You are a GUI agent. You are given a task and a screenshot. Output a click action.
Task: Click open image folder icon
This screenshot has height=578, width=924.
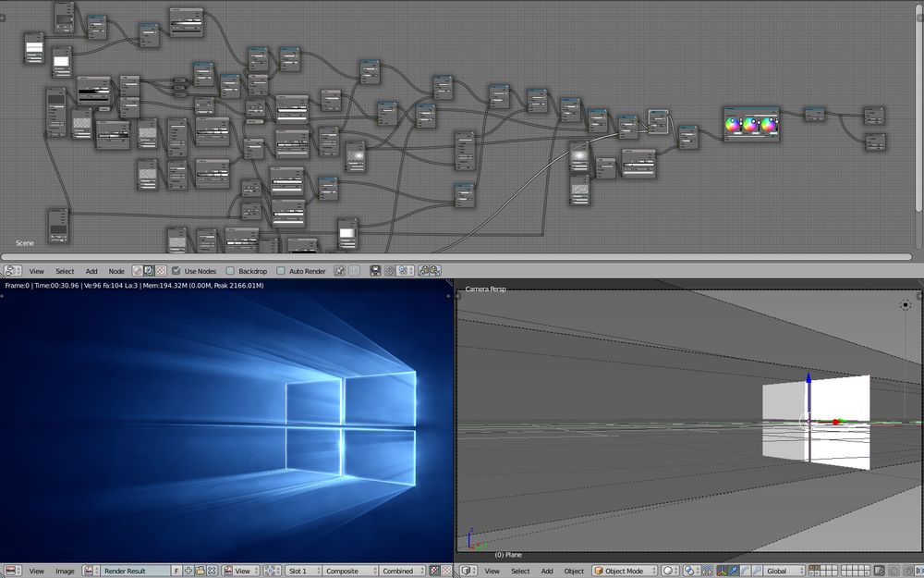pyautogui.click(x=200, y=571)
